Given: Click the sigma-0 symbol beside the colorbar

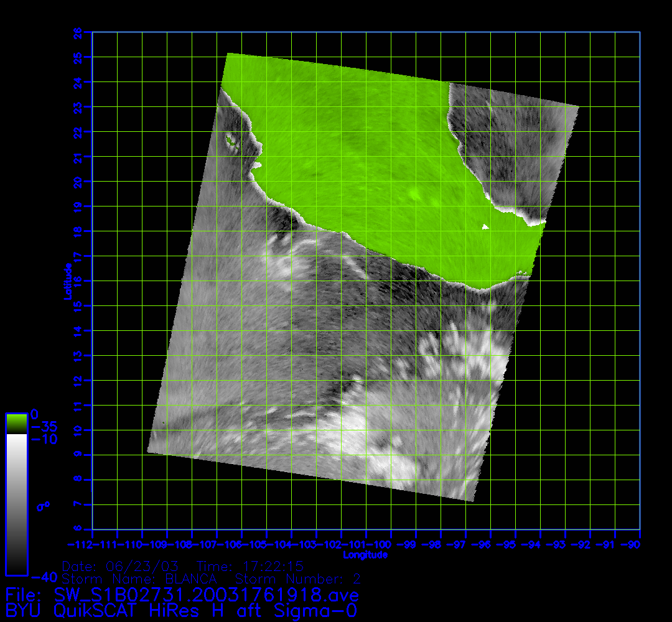Looking at the screenshot, I should [43, 506].
